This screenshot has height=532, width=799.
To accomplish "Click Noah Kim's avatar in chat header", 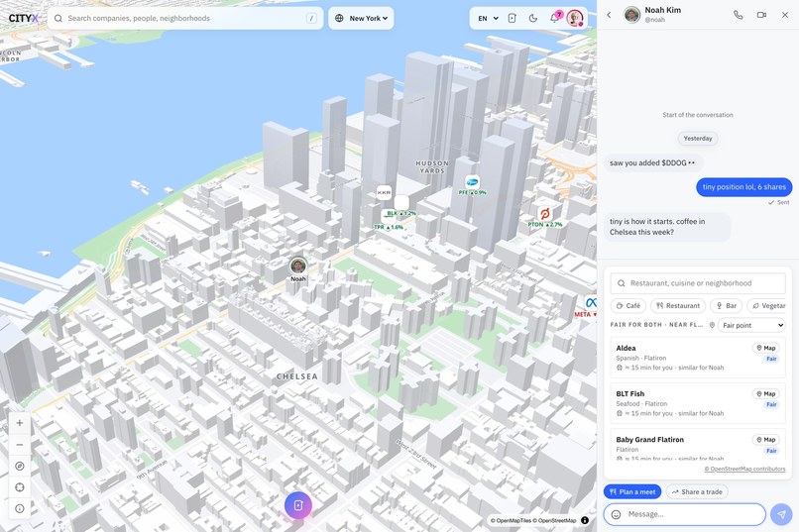I will point(631,15).
